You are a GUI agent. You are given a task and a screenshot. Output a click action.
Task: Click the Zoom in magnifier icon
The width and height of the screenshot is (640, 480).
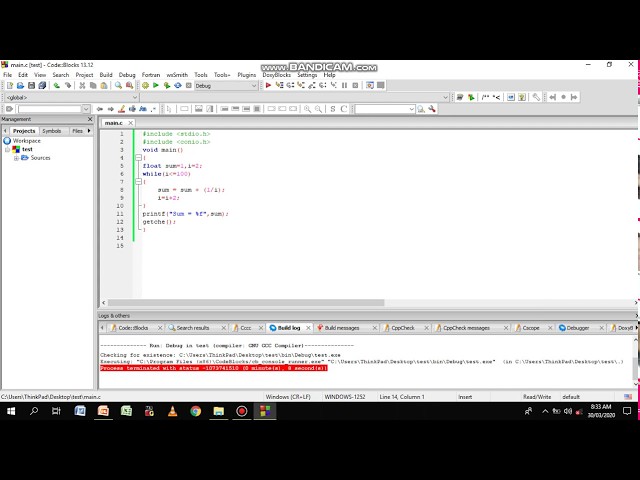tap(307, 109)
